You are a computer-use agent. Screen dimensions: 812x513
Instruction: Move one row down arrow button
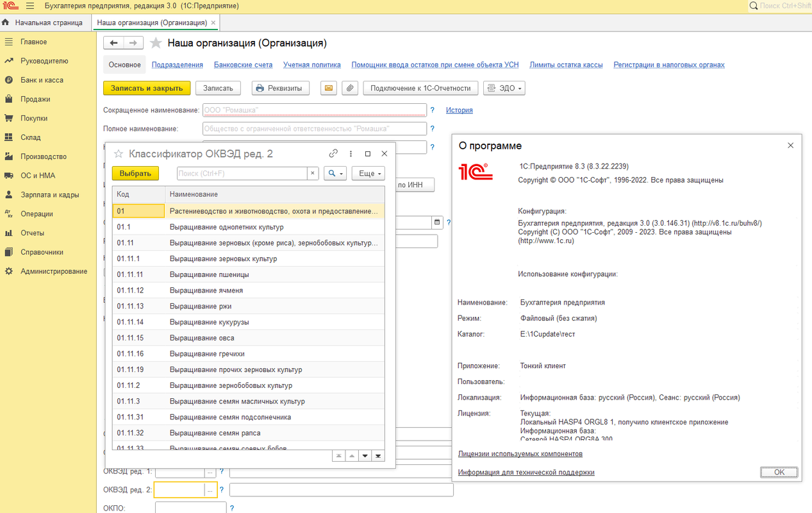(x=365, y=456)
